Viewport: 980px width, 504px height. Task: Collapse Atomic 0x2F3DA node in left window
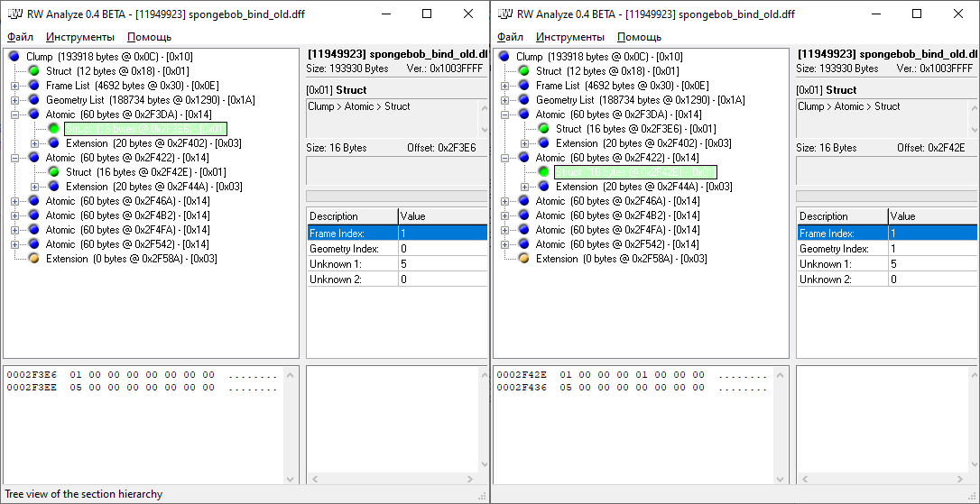(15, 115)
